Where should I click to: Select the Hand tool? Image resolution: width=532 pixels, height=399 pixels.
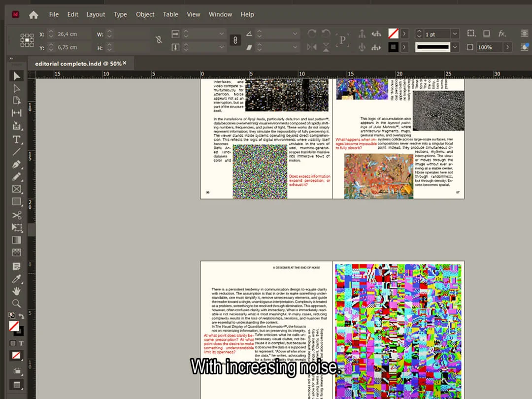point(16,291)
